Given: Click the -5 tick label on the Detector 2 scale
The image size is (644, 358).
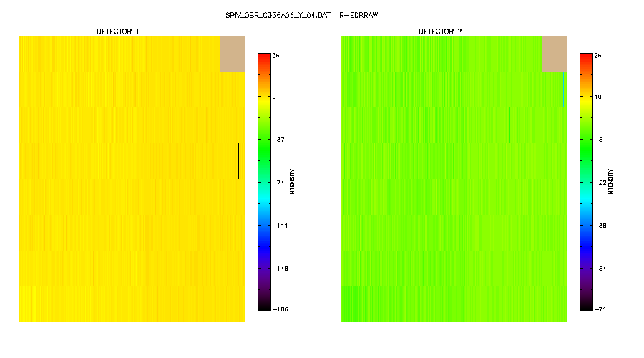Looking at the screenshot, I should coord(599,140).
